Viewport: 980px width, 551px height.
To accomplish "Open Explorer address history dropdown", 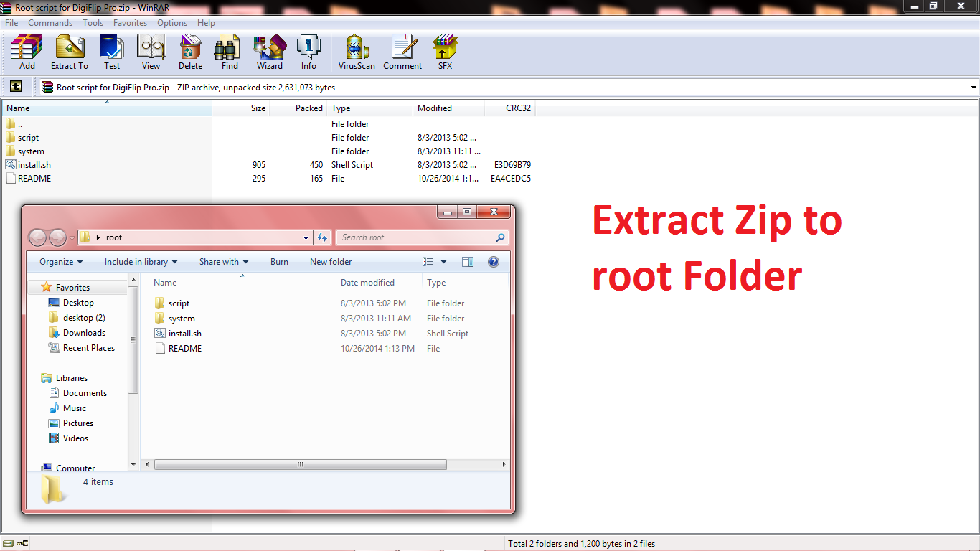I will click(306, 237).
